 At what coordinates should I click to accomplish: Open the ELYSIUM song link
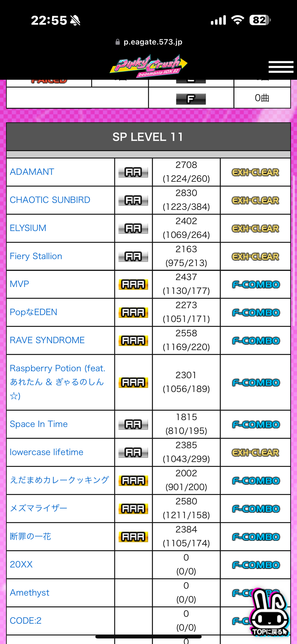[x=28, y=228]
